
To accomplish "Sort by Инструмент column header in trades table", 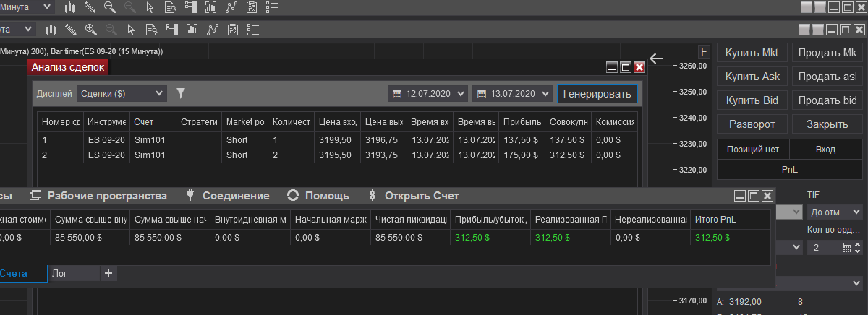I will (106, 122).
